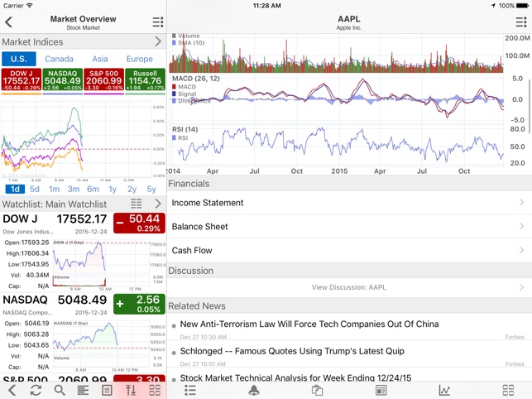532x399 pixels.
Task: Tap clipboard copy icon in AAPL toolbar
Action: pyautogui.click(x=317, y=390)
